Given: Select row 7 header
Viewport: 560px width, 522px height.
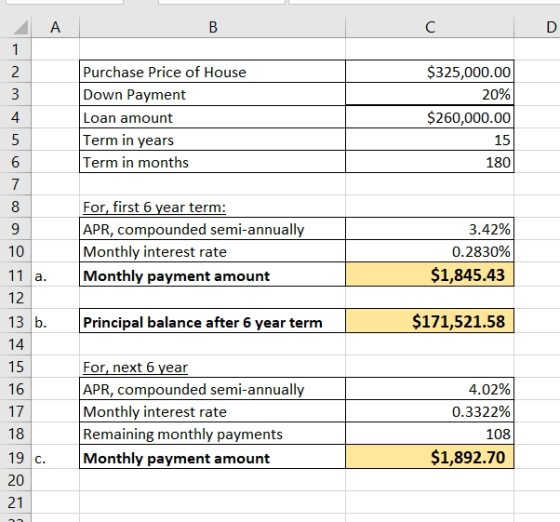Looking at the screenshot, I should (x=15, y=184).
